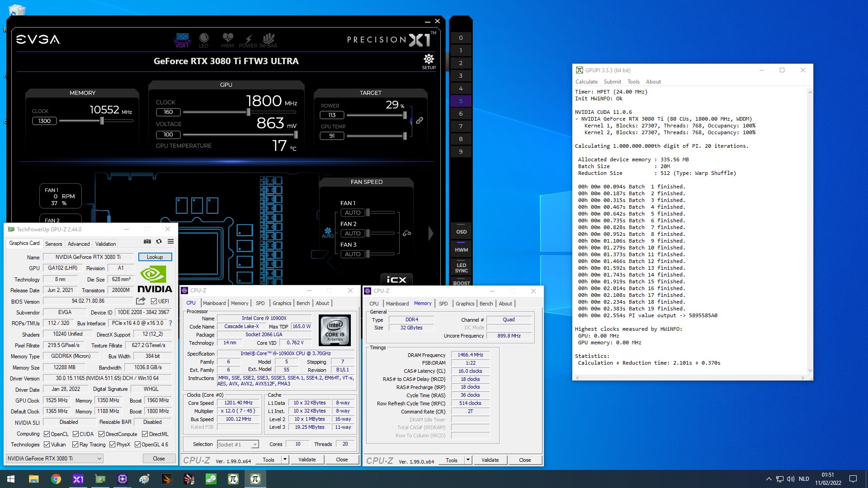Toggle HWM button in Precision X1 sidebar

(461, 248)
